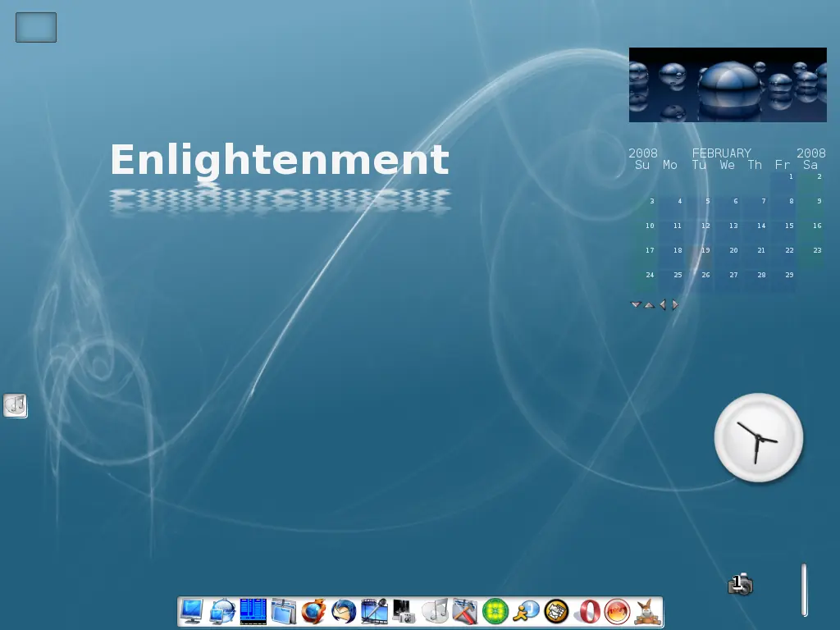Click the vertical slider bar near bottom right
840x630 pixels.
point(804,590)
